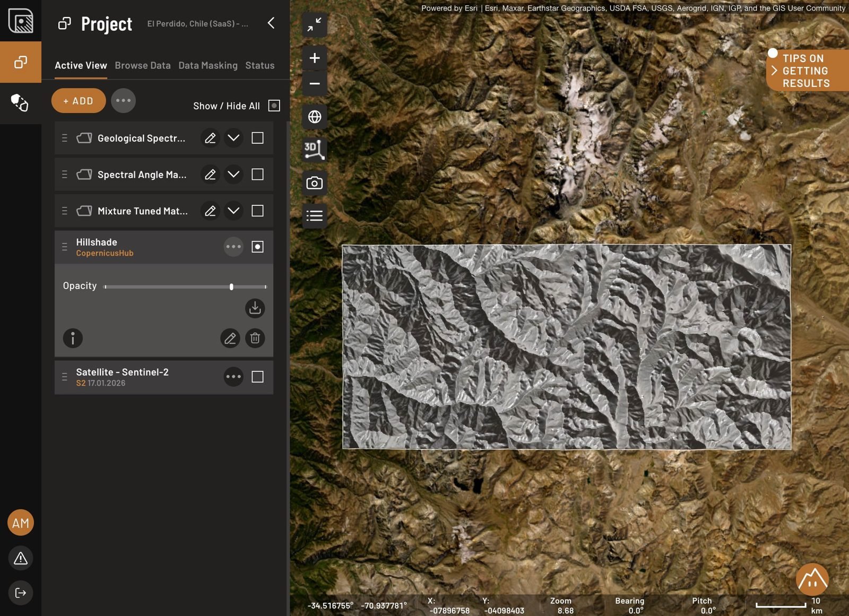
Task: Show the Spectral Angle Ma... group
Action: tap(257, 175)
